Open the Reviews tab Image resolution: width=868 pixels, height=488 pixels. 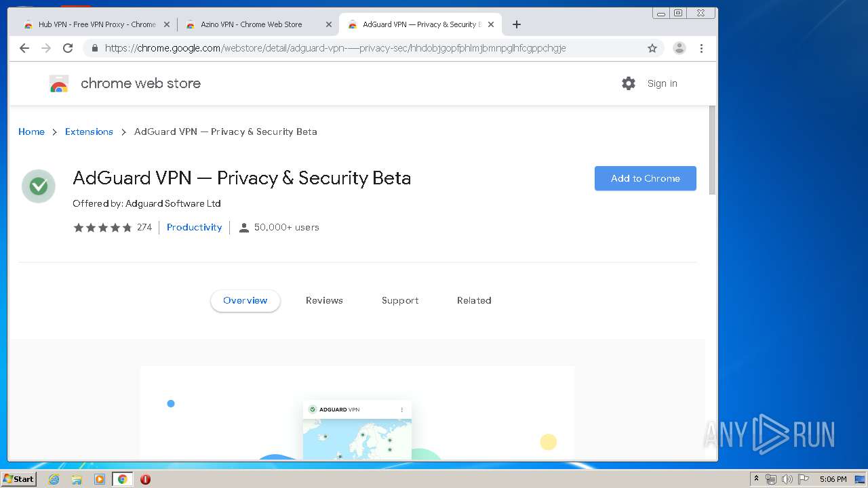point(324,300)
